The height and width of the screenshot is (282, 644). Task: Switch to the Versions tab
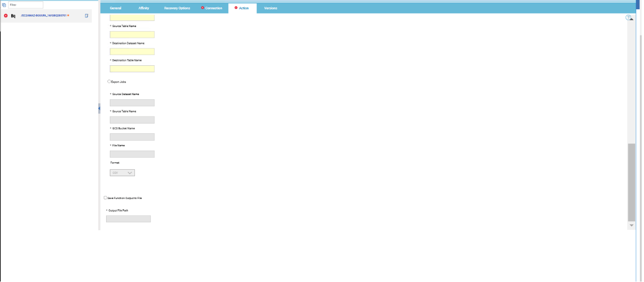coord(270,8)
